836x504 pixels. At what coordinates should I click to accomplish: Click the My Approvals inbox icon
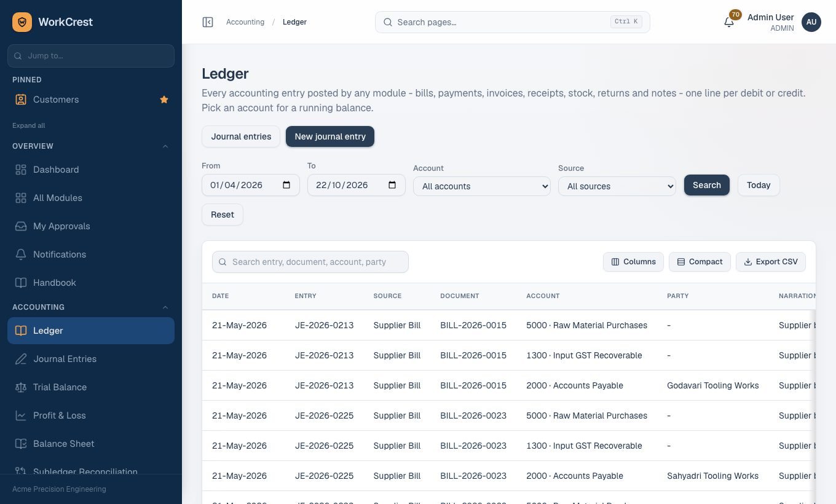pos(21,226)
